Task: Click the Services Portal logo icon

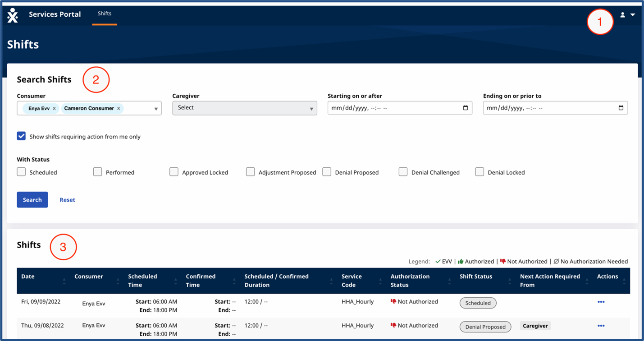Action: (13, 15)
